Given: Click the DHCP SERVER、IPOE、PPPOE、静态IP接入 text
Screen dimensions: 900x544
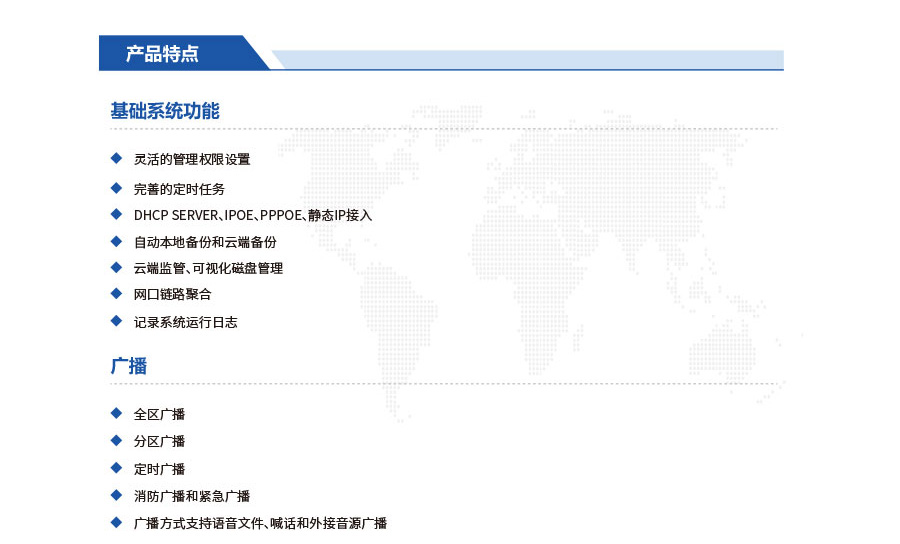Looking at the screenshot, I should [253, 215].
